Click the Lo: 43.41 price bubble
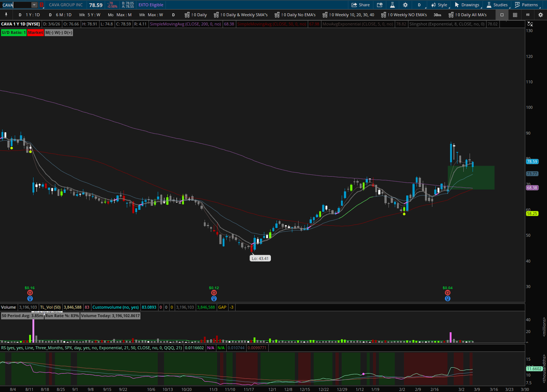The image size is (547, 392). tap(260, 258)
